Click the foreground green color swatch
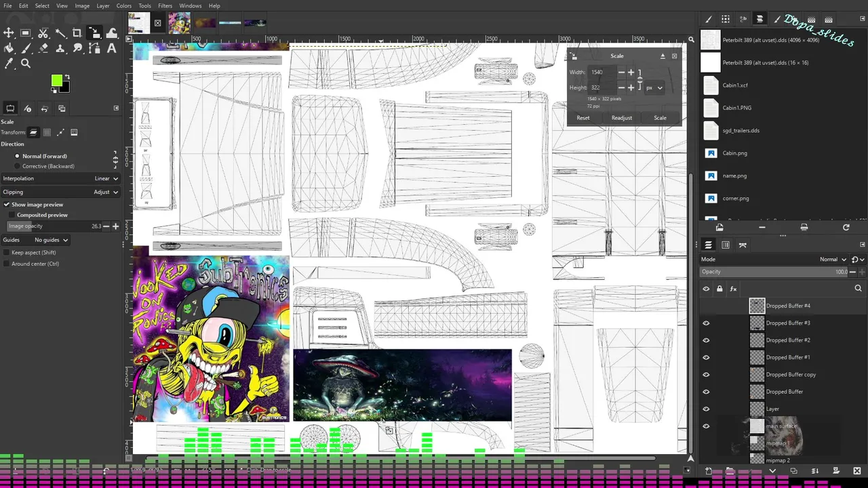Screen dimensions: 868x488 point(57,81)
